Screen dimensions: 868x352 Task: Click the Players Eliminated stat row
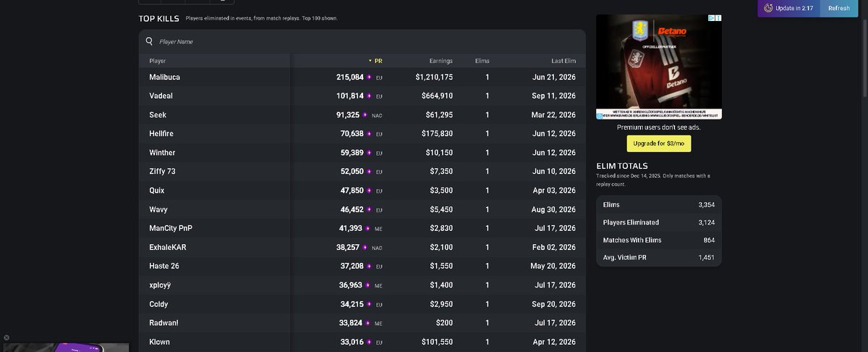659,222
